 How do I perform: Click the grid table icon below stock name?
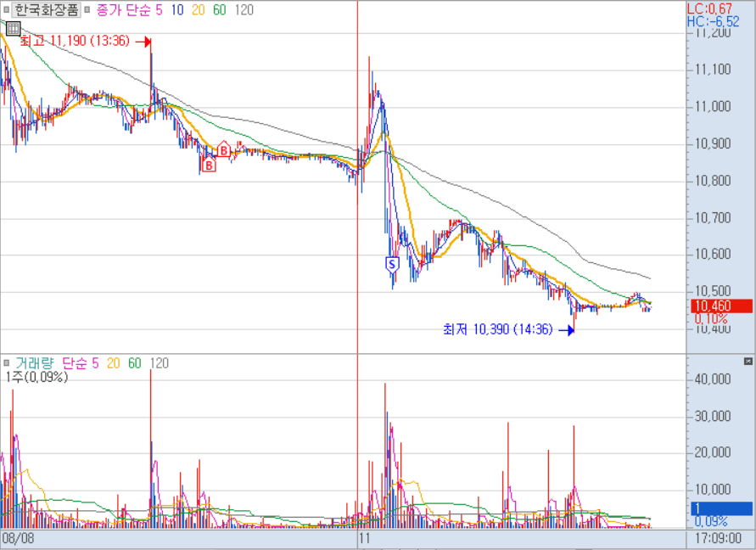pyautogui.click(x=14, y=27)
